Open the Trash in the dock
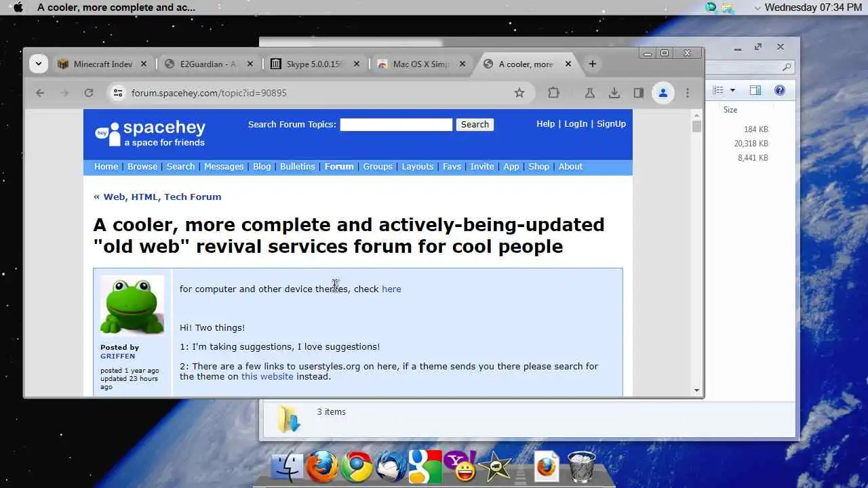The width and height of the screenshot is (868, 488). pyautogui.click(x=581, y=466)
